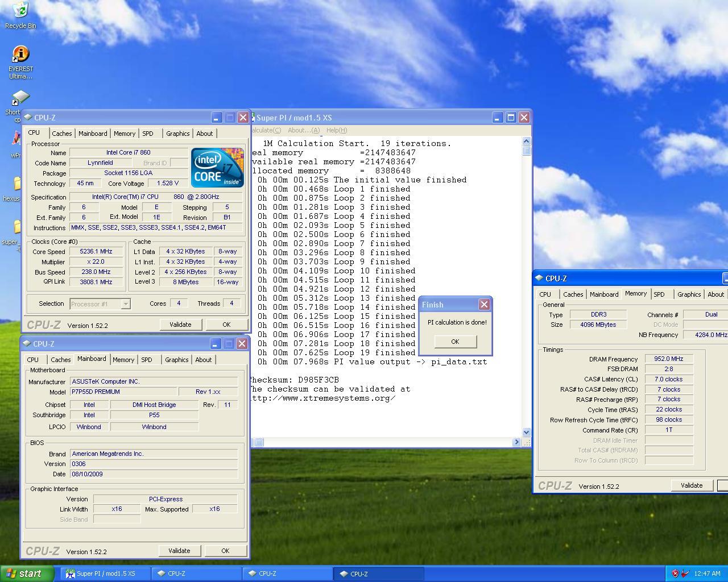
Task: Click the Core Voltage value 1.528 V
Action: (168, 183)
